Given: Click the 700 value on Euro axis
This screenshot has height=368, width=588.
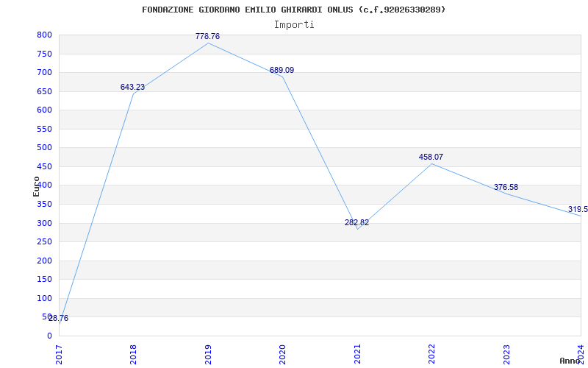Looking at the screenshot, I should (44, 72).
